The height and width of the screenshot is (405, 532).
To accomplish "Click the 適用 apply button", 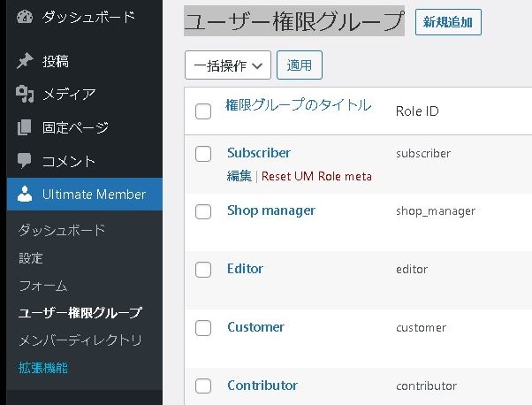I will [300, 65].
